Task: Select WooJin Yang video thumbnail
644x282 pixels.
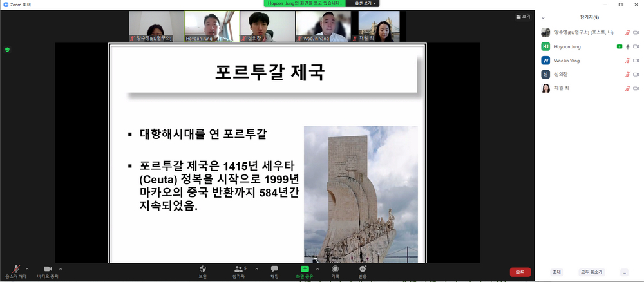Action: click(x=323, y=26)
